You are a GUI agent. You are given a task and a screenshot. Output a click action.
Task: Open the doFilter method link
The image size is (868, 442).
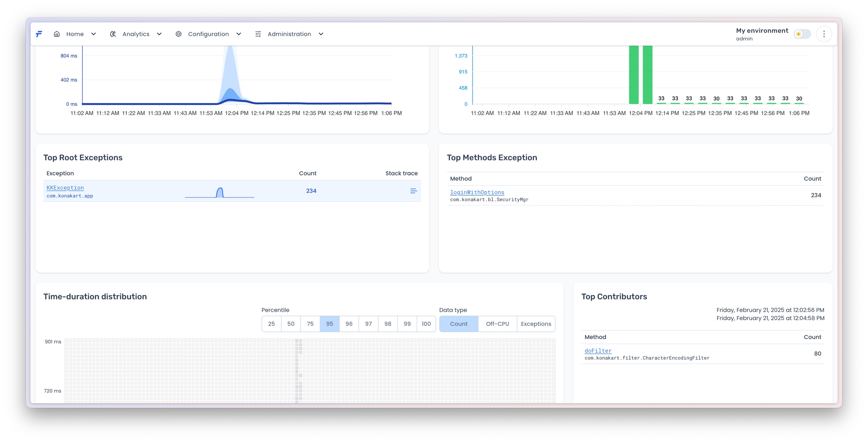[x=598, y=351]
